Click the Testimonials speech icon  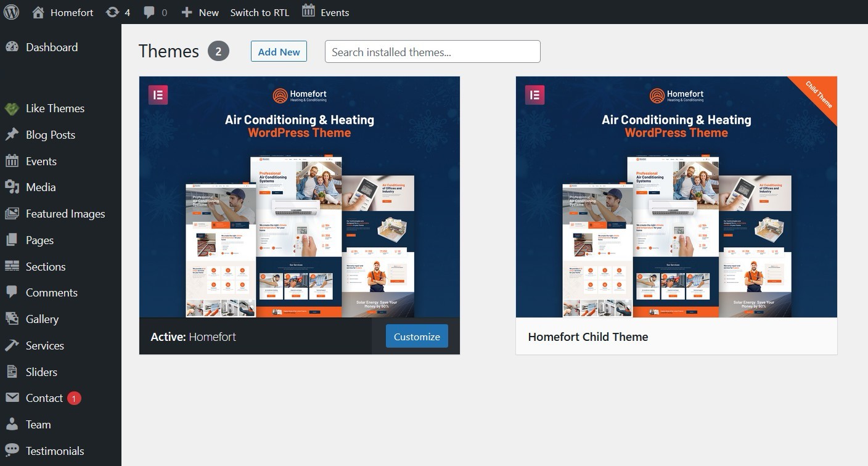click(x=12, y=451)
